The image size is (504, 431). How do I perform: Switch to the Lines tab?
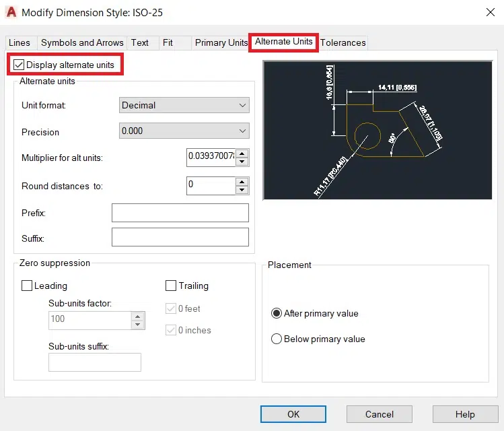tap(20, 42)
